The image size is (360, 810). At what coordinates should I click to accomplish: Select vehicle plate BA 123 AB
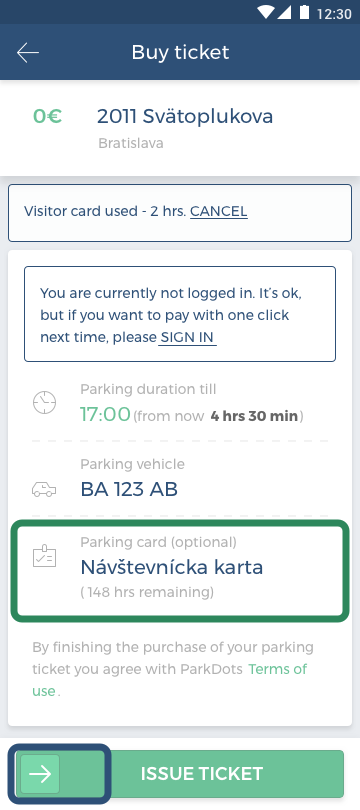click(129, 489)
